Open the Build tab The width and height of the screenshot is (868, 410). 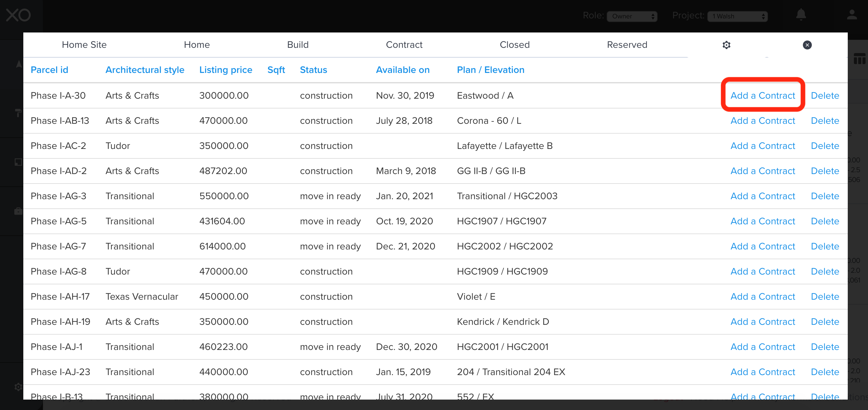[298, 45]
